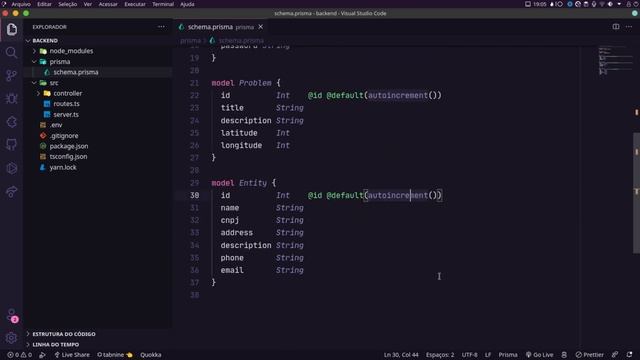Open the Manage gear icon
The height and width of the screenshot is (360, 640).
click(x=11, y=338)
